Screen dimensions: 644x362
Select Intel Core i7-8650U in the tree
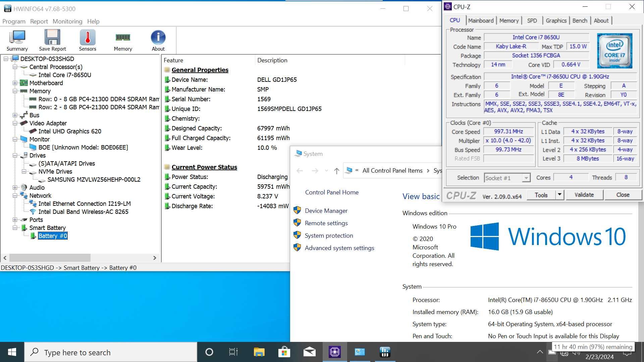[x=65, y=75]
